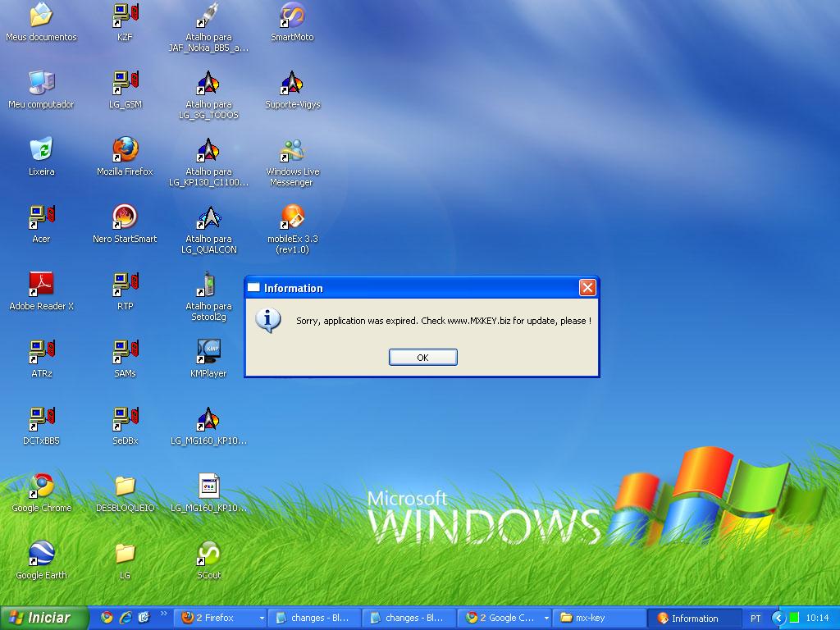The width and height of the screenshot is (840, 630).
Task: Select Information taskbar button
Action: tap(694, 618)
